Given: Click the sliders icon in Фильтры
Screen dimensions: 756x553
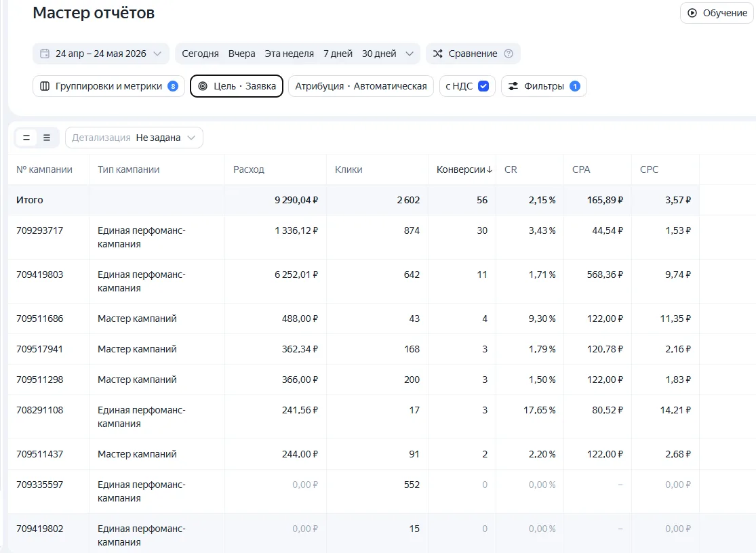Looking at the screenshot, I should click(x=513, y=86).
